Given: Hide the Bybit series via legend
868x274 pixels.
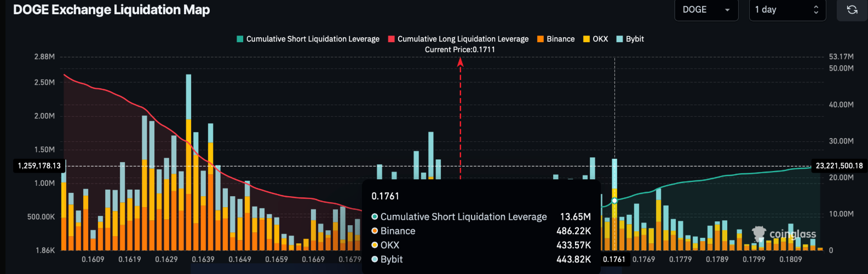Looking at the screenshot, I should point(630,39).
